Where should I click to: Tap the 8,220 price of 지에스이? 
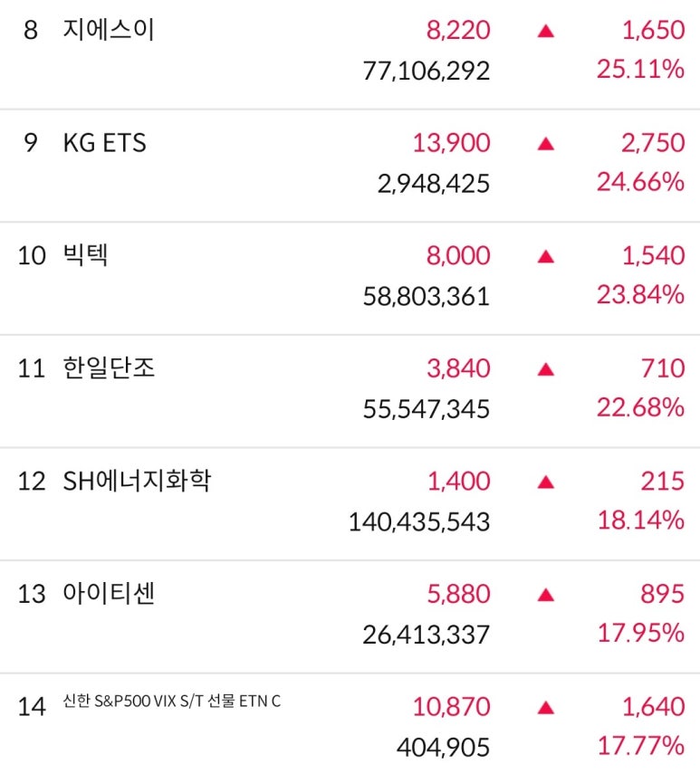click(x=458, y=31)
